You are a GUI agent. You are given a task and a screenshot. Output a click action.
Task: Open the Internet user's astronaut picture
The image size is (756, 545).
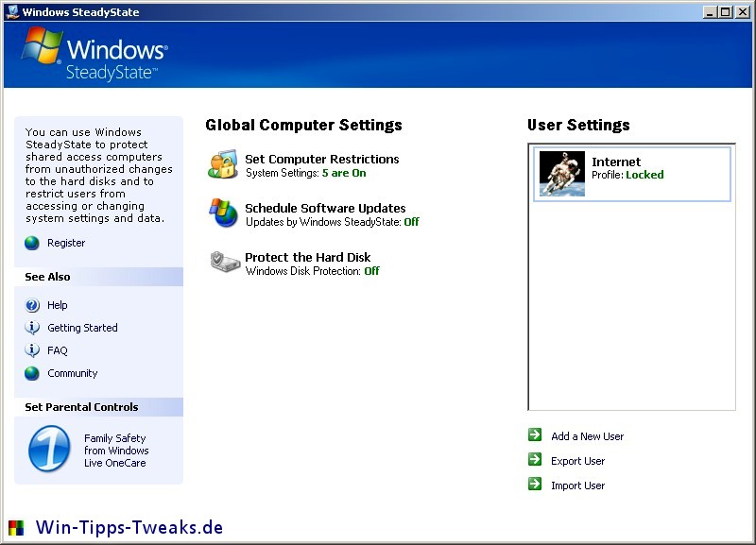coord(562,174)
